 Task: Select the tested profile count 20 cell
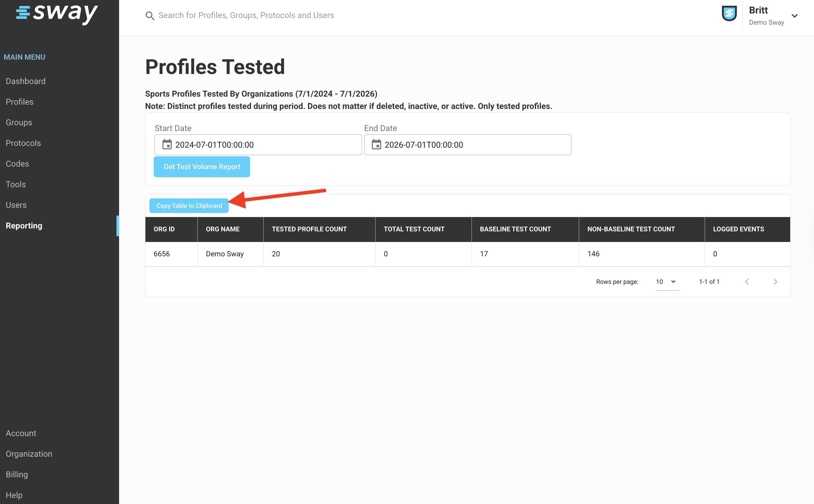(320, 254)
